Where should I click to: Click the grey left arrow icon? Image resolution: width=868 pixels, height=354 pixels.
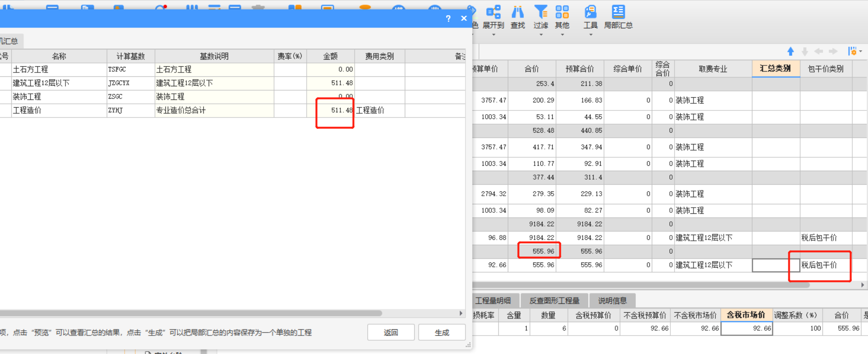click(x=819, y=51)
